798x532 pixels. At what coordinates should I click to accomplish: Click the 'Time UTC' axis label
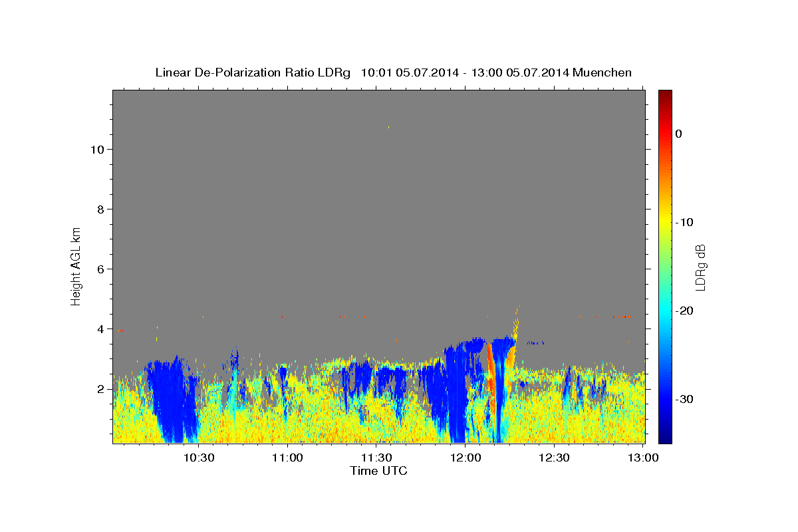378,471
